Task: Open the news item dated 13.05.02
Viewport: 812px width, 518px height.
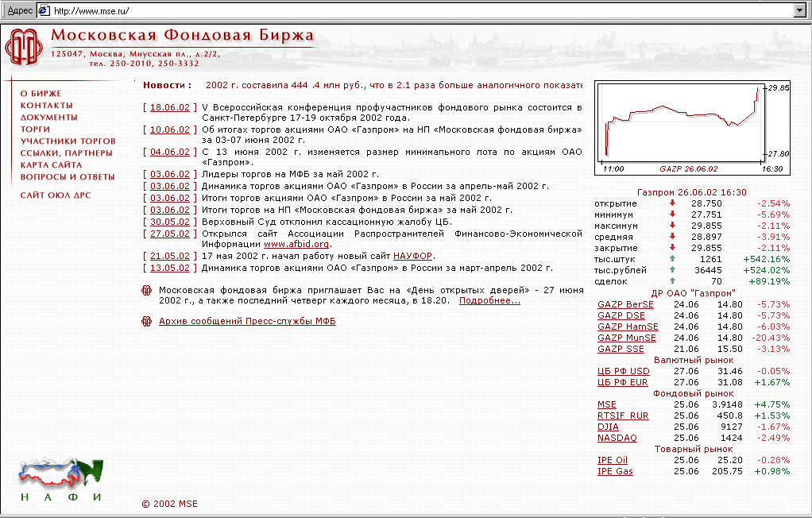Action: pos(170,269)
